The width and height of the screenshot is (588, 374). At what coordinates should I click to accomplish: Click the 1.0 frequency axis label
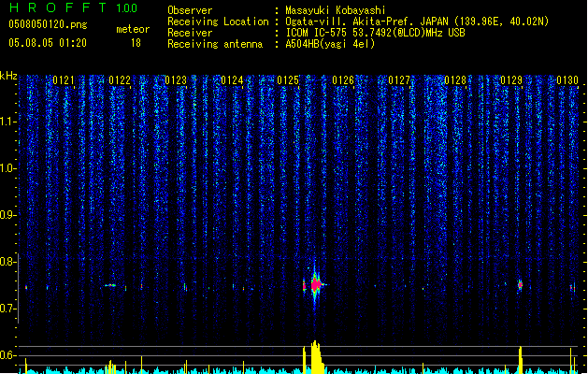7,168
